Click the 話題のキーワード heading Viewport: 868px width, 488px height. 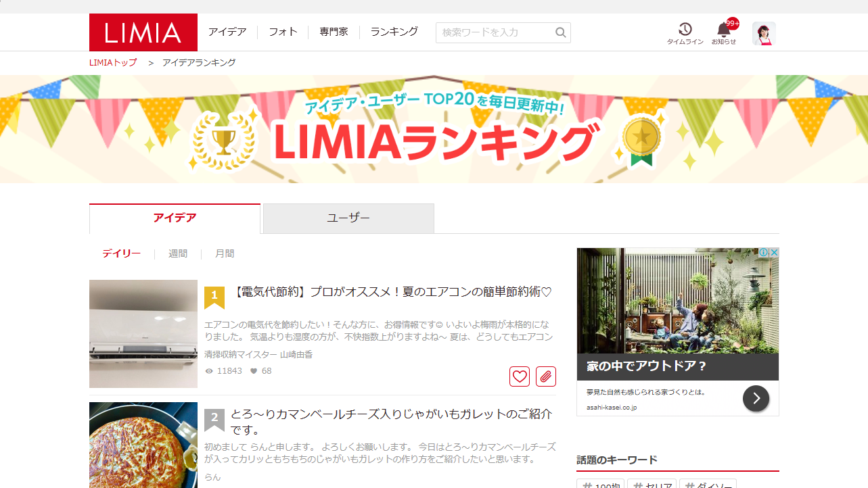pos(617,460)
